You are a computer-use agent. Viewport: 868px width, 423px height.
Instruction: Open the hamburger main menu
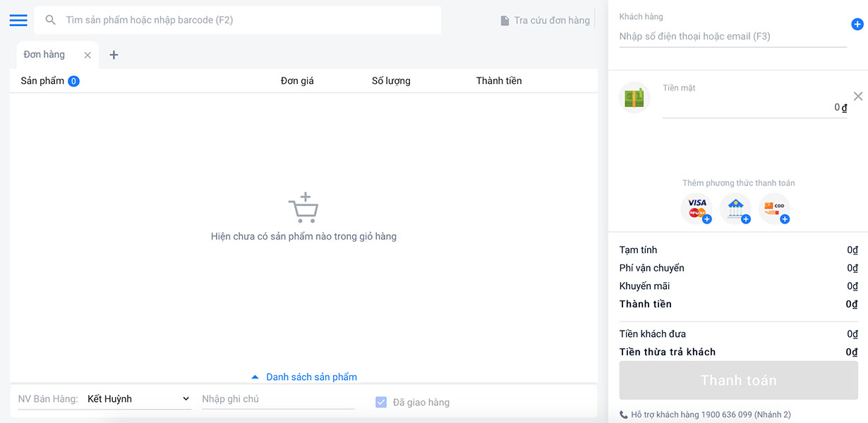(18, 20)
